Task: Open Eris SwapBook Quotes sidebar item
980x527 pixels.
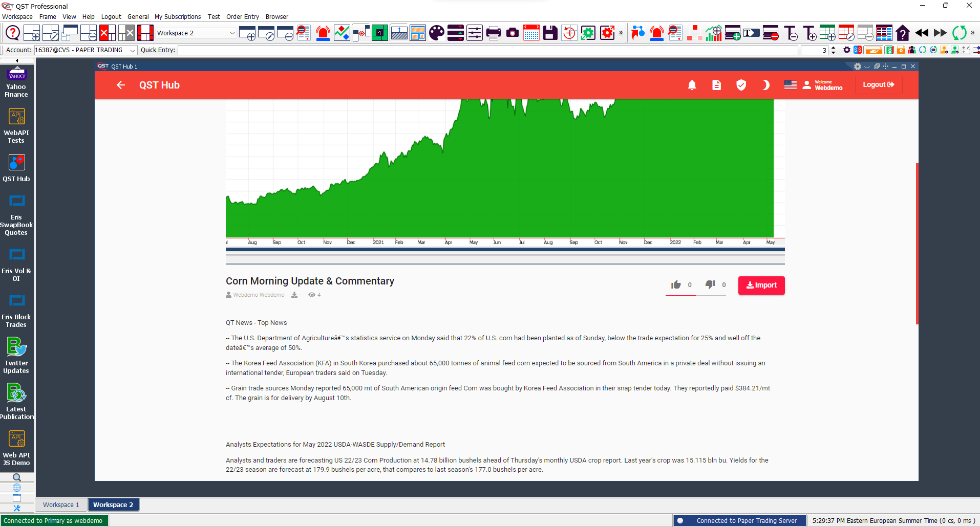Action: 16,215
